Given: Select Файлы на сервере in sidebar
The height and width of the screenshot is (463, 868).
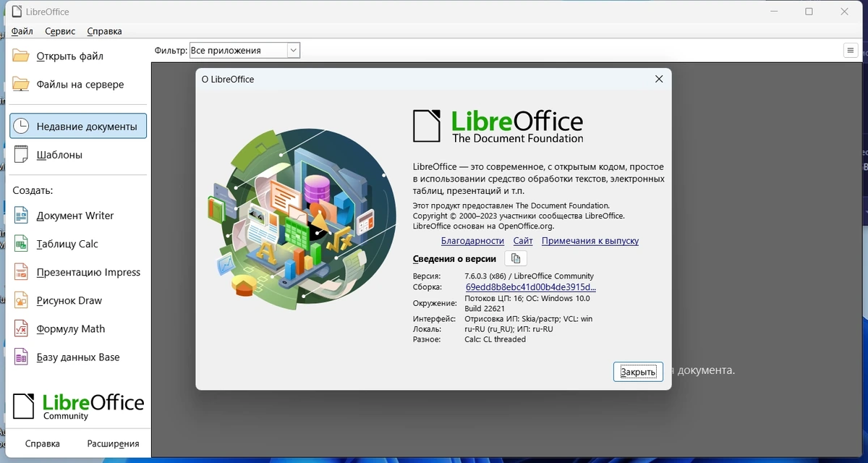Looking at the screenshot, I should pyautogui.click(x=78, y=85).
